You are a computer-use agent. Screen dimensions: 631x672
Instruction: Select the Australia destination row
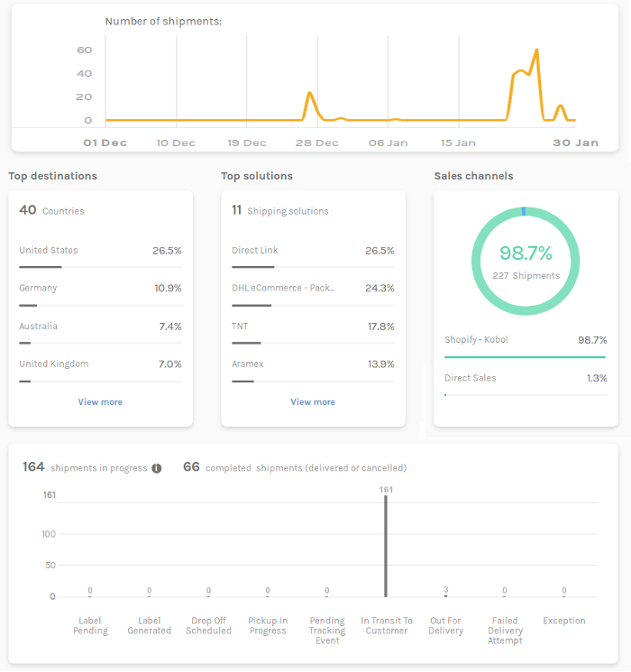(x=100, y=332)
